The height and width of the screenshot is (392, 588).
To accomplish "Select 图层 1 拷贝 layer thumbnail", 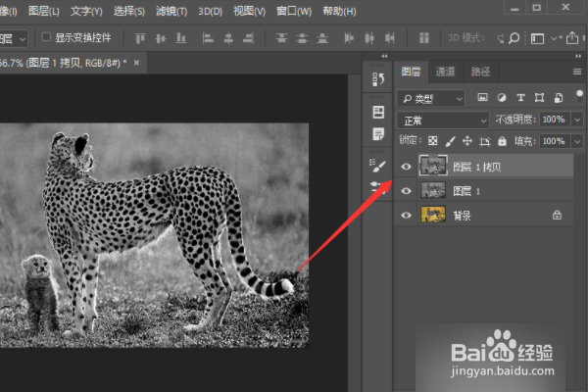I will [x=433, y=166].
